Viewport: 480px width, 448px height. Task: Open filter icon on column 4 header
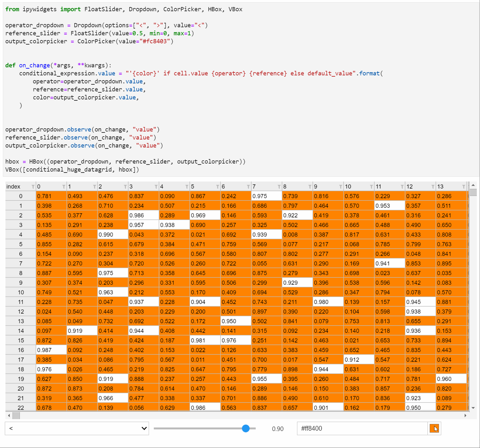pos(186,187)
